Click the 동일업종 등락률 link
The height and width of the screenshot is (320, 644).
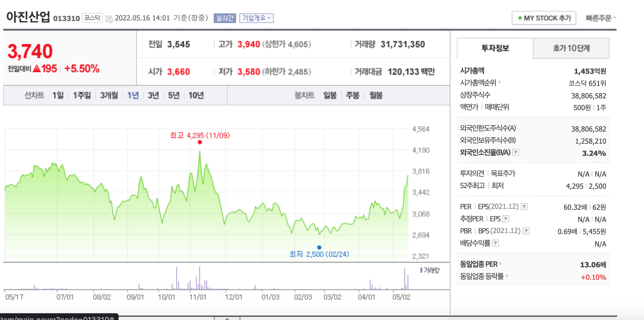click(x=482, y=276)
